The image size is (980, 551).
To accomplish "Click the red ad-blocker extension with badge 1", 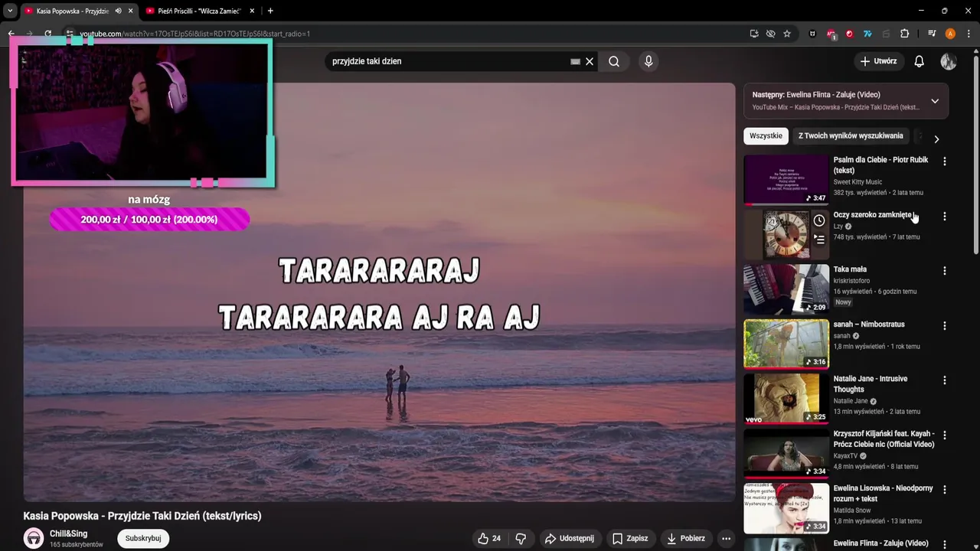I will click(x=831, y=34).
